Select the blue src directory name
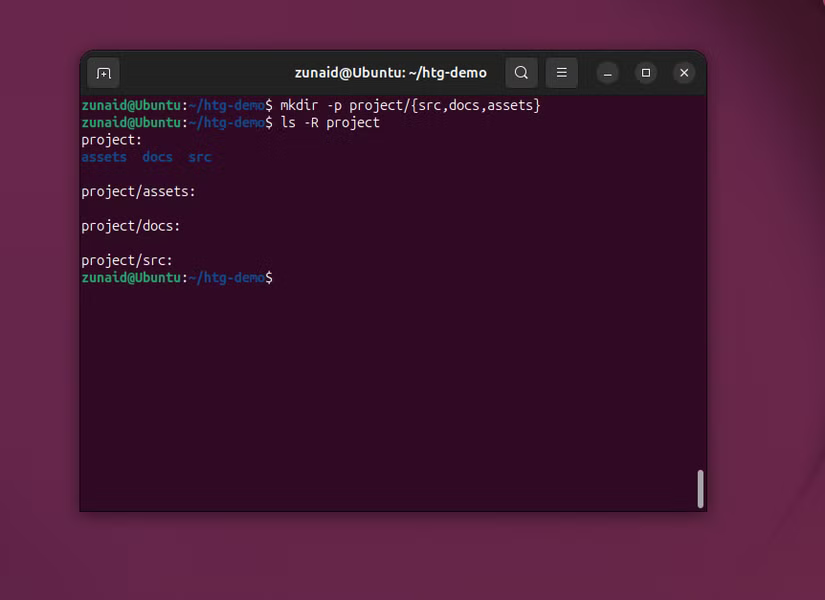The image size is (825, 600). tap(200, 157)
